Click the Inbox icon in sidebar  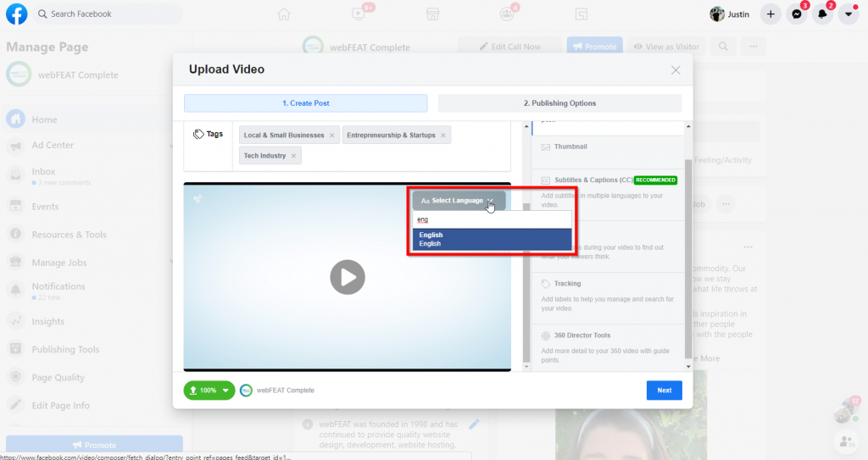coord(16,175)
